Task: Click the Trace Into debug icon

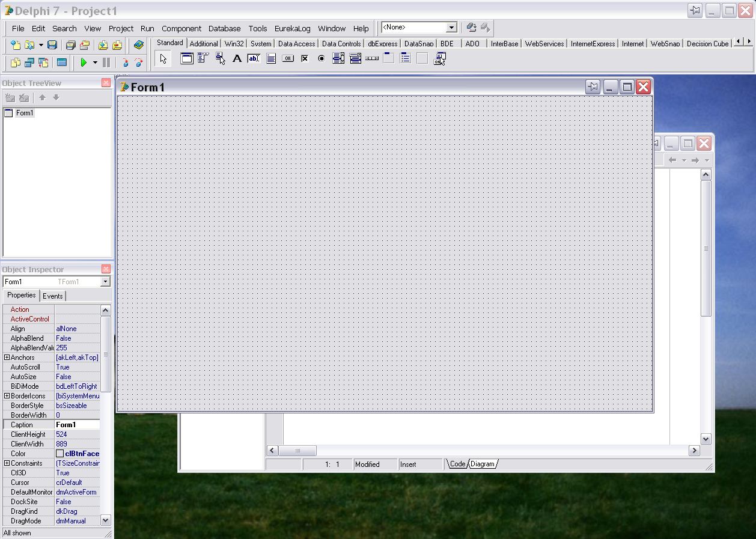Action: (x=125, y=62)
